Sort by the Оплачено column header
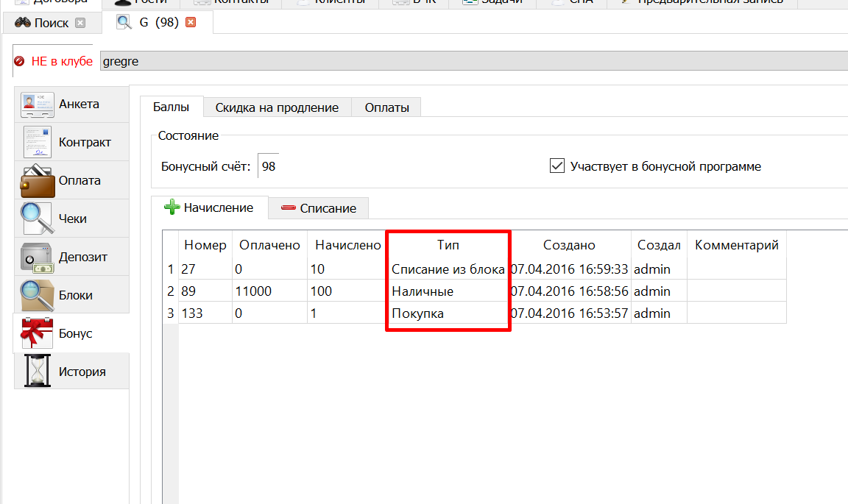Viewport: 848px width, 504px height. pos(269,245)
